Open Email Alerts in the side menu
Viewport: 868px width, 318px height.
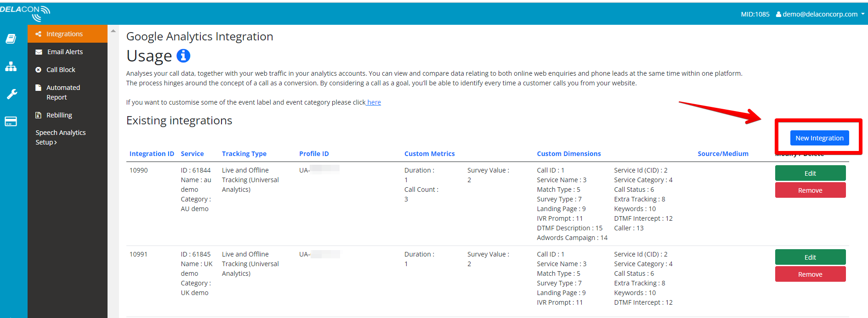pos(68,52)
